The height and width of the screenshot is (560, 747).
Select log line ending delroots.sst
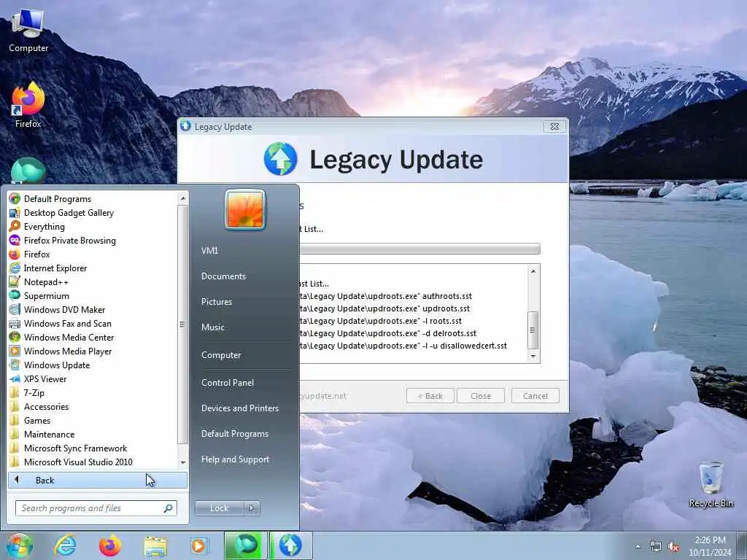pos(388,333)
